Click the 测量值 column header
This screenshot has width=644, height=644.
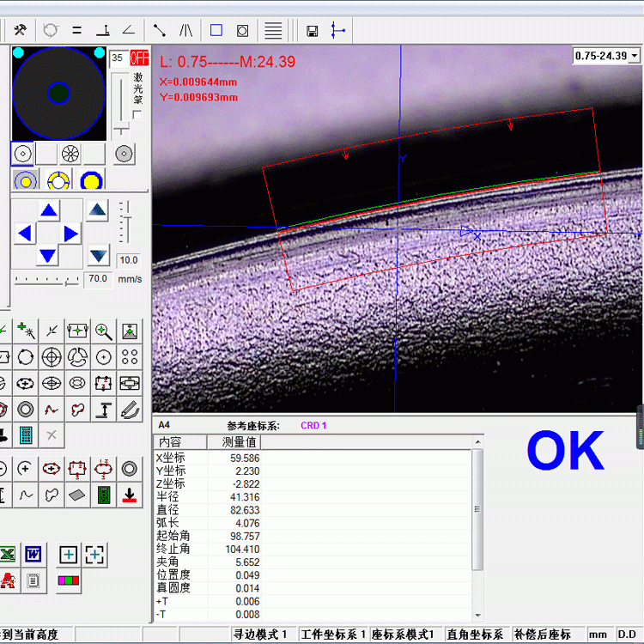(234, 442)
